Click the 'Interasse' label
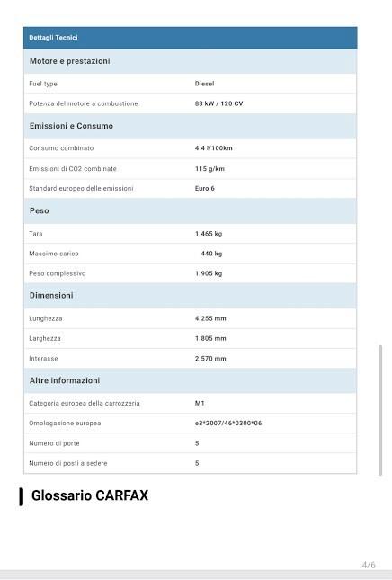This screenshot has width=392, height=580. pos(43,359)
